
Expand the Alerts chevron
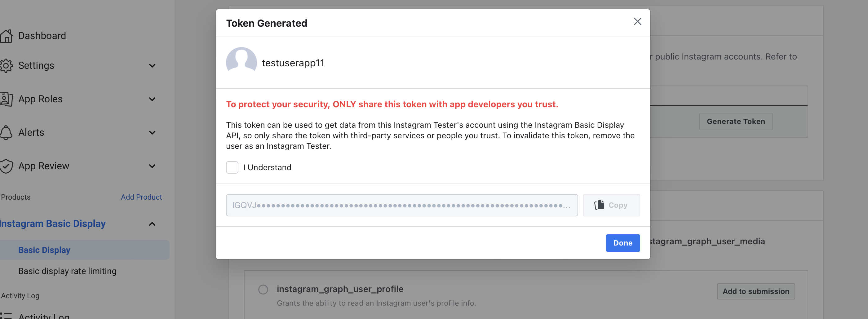click(x=152, y=132)
